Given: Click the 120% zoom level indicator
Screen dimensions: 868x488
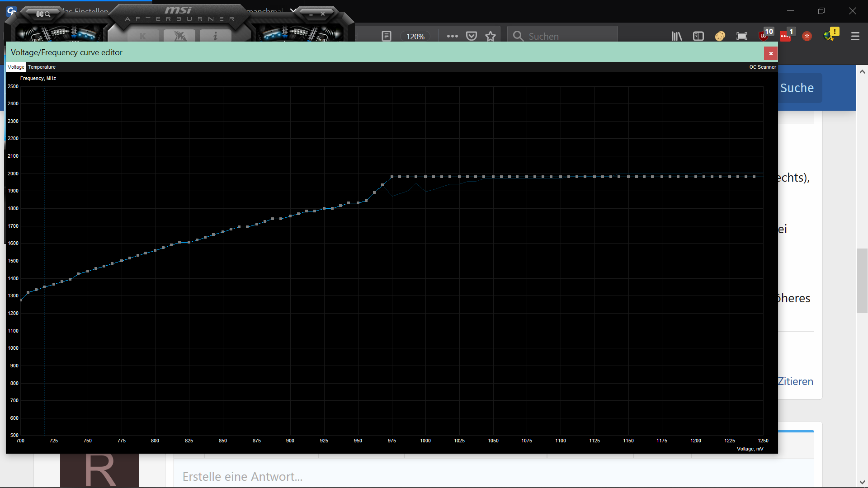Looking at the screenshot, I should [x=415, y=37].
